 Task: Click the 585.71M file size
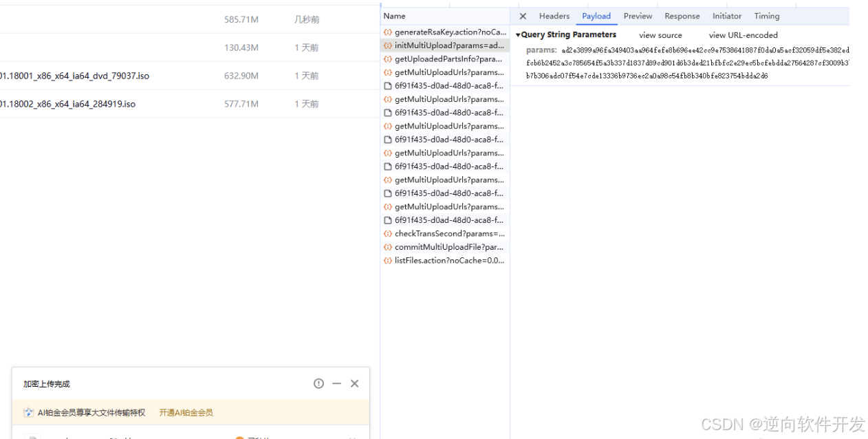click(x=241, y=20)
